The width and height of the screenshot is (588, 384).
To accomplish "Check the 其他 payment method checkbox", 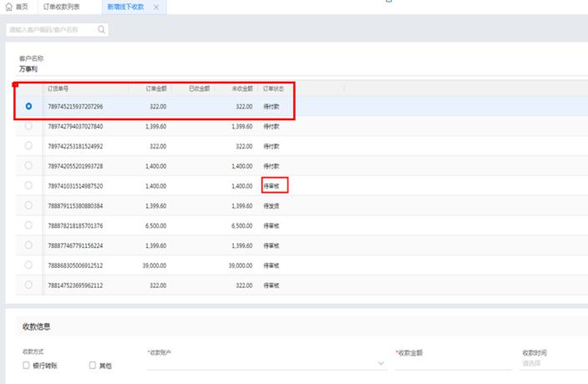I will coord(93,365).
